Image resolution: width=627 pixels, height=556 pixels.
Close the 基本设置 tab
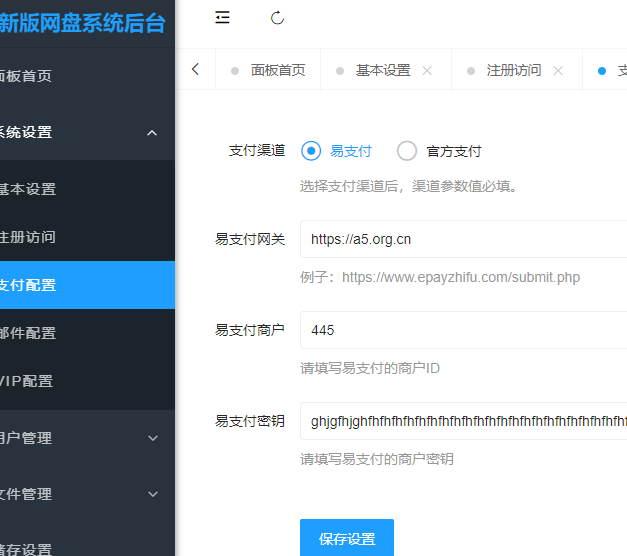427,71
